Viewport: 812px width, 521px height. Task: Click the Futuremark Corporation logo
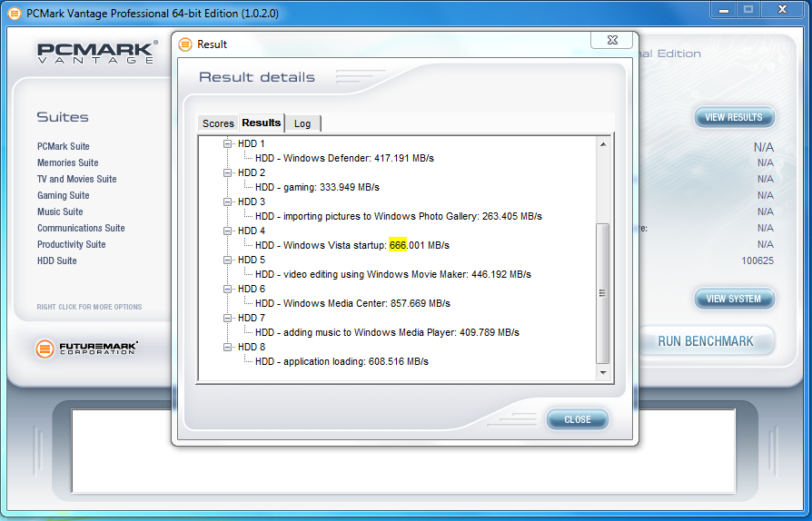(86, 349)
